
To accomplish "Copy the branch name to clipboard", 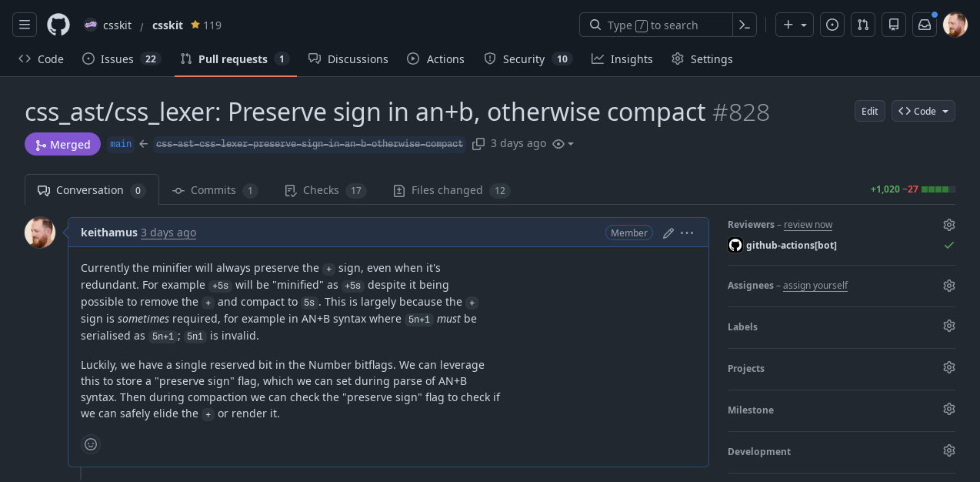I will (x=478, y=144).
